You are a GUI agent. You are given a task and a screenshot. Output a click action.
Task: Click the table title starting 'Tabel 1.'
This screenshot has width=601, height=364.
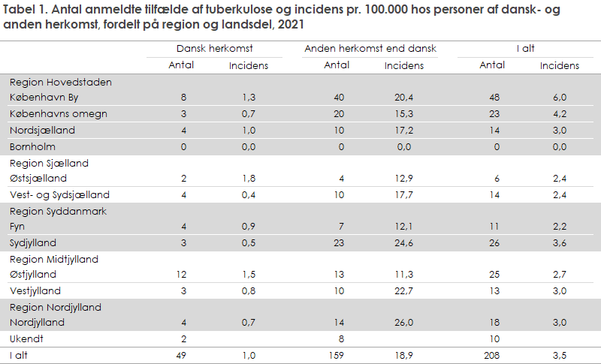click(x=282, y=17)
